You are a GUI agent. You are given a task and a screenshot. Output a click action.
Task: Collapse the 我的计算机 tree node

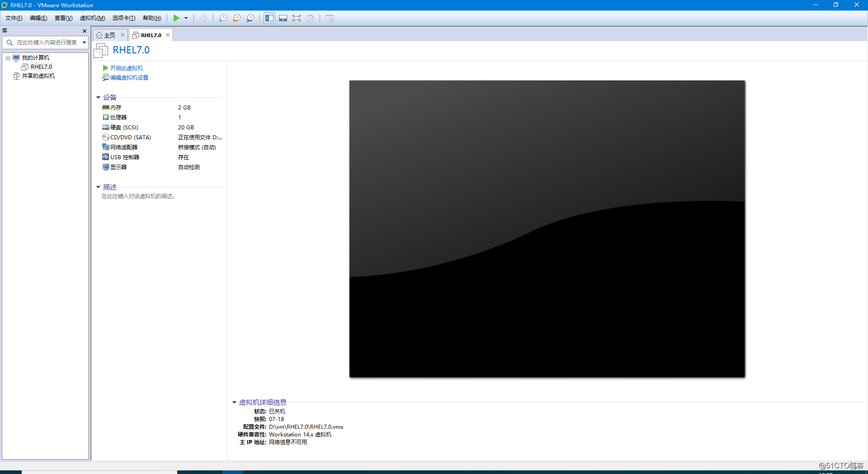(x=8, y=58)
